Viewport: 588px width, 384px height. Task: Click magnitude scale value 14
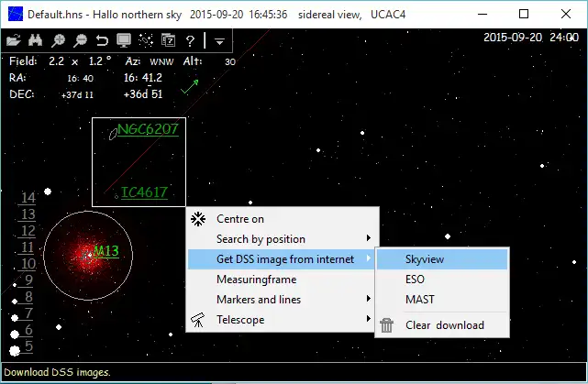pyautogui.click(x=28, y=198)
